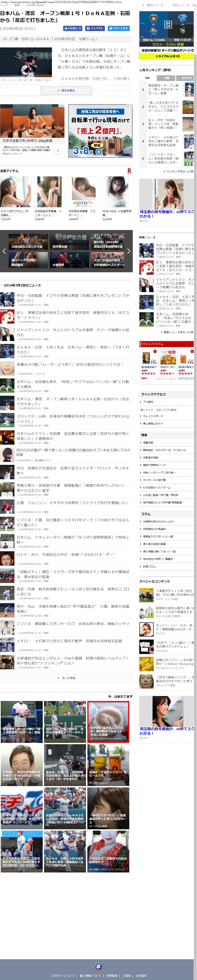Open 免責事項 footer link
This screenshot has width=197, height=980.
click(x=112, y=976)
